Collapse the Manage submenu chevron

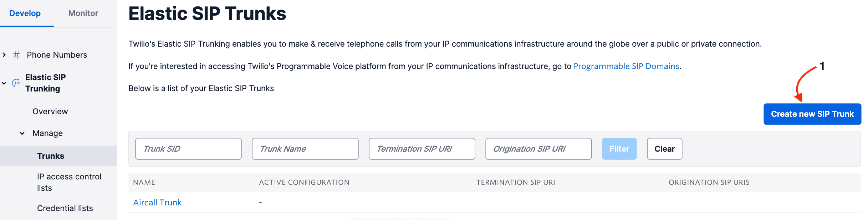tap(22, 133)
